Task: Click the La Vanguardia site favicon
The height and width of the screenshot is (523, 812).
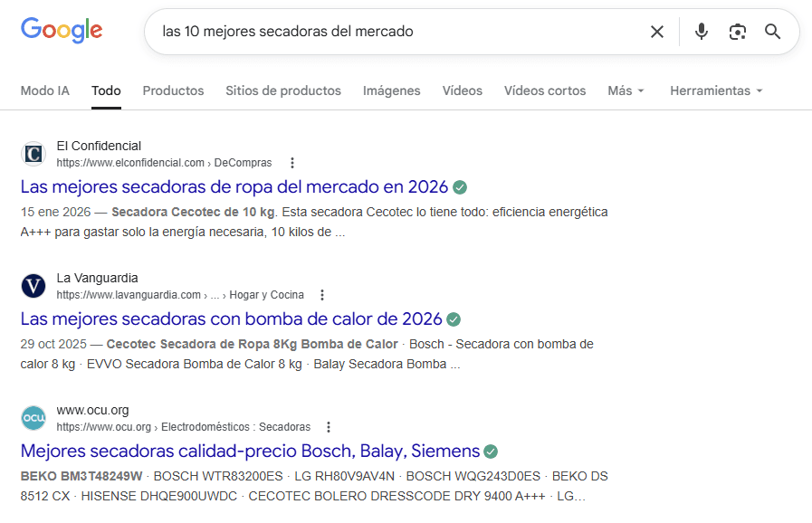Action: pyautogui.click(x=33, y=286)
